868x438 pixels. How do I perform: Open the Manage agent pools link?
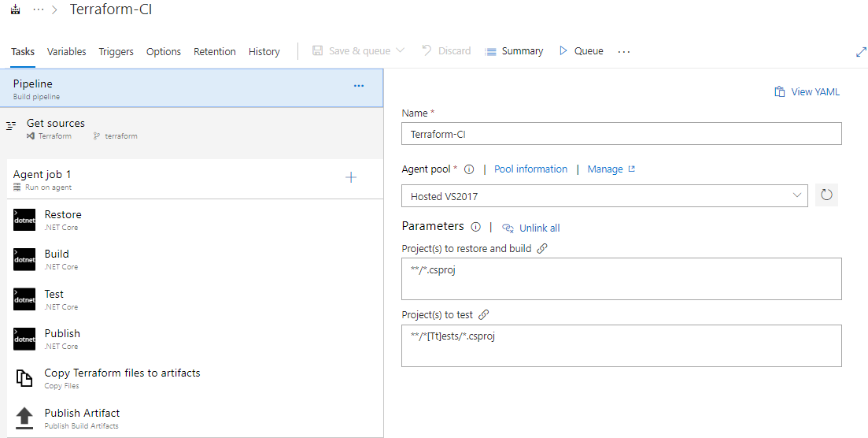pos(605,169)
